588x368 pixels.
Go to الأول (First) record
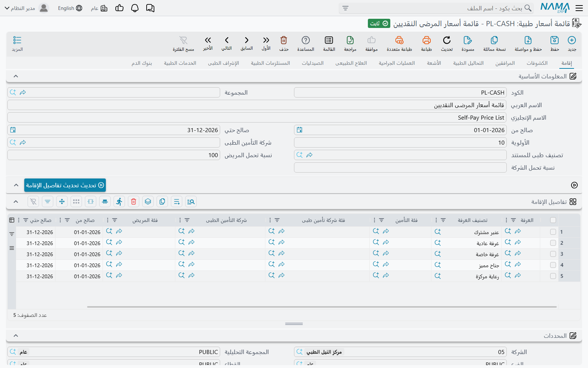266,40
